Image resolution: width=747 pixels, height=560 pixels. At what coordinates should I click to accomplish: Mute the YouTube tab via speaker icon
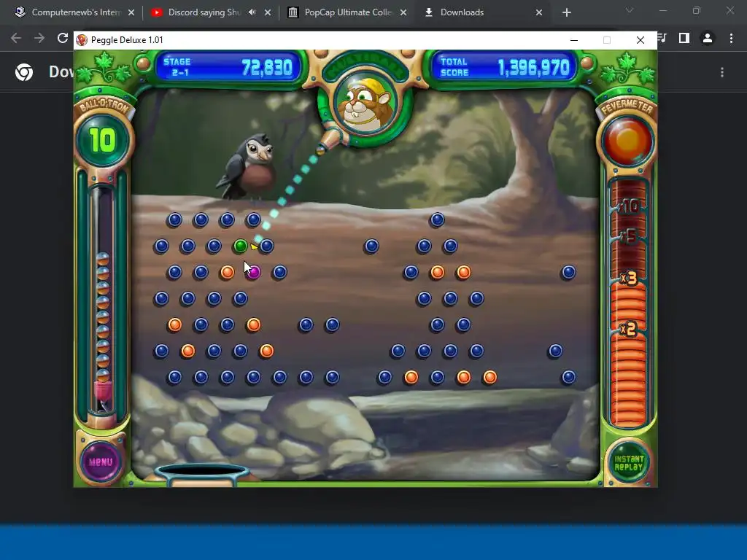point(252,12)
